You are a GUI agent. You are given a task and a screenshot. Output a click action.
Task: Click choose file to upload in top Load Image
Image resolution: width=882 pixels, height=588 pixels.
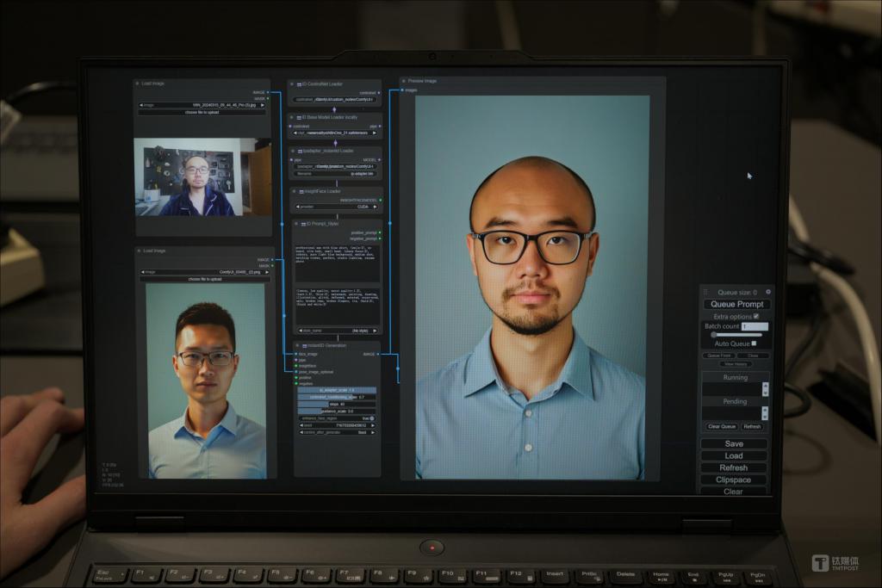[202, 113]
